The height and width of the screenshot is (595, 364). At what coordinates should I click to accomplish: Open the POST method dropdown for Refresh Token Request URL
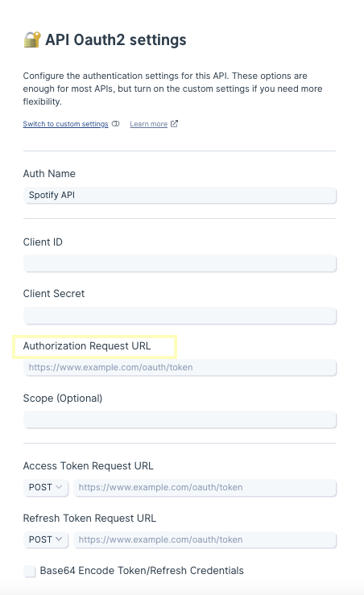[46, 539]
